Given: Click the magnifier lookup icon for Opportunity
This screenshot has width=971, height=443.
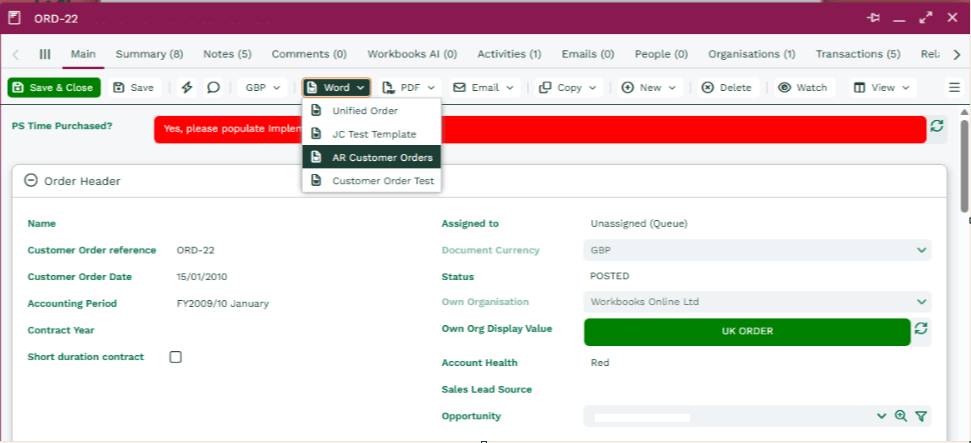Looking at the screenshot, I should [901, 416].
